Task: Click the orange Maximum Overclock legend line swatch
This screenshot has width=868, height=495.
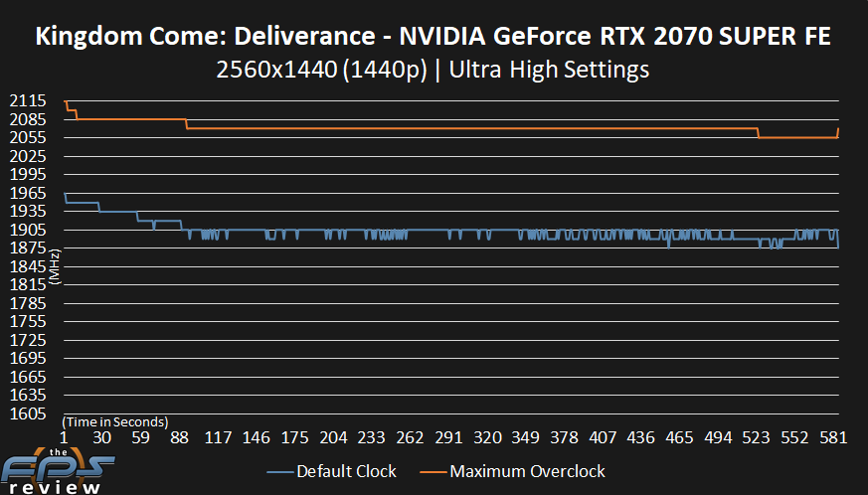Action: [x=434, y=472]
